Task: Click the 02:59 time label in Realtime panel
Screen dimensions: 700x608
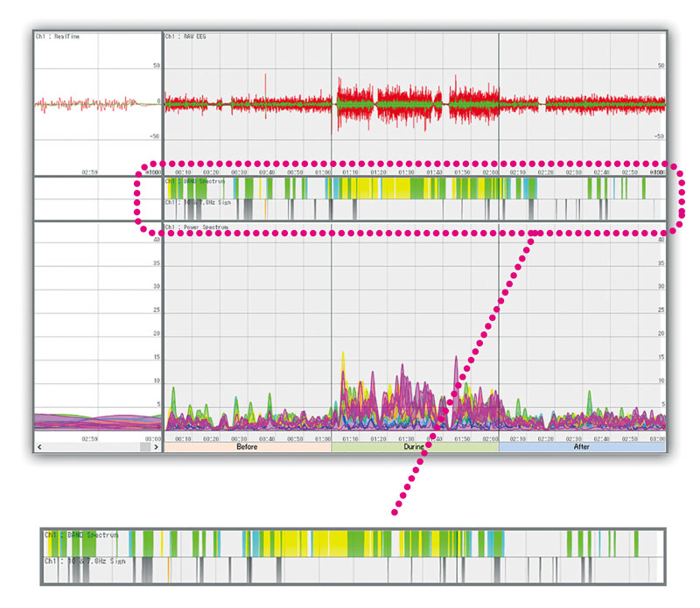Action: click(x=89, y=172)
